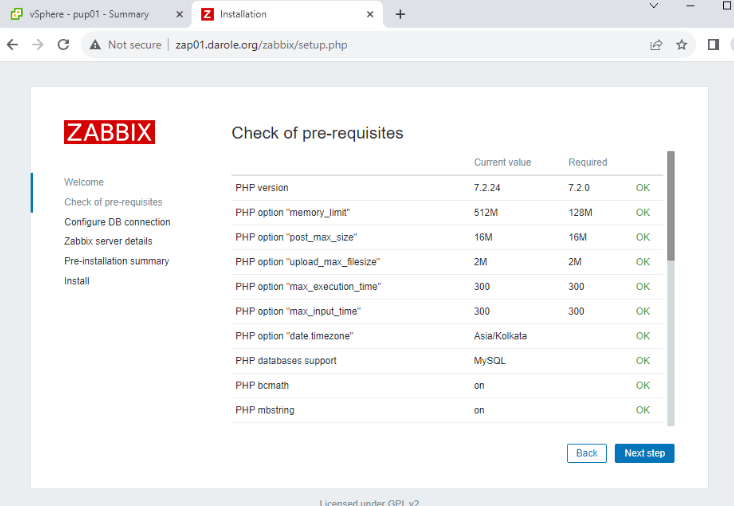Click PHP option "memory_limit" row label
The image size is (734, 506).
(x=293, y=213)
